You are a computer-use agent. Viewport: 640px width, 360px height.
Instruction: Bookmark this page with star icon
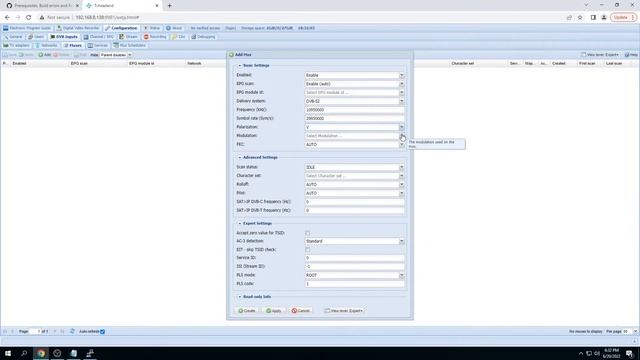click(580, 18)
